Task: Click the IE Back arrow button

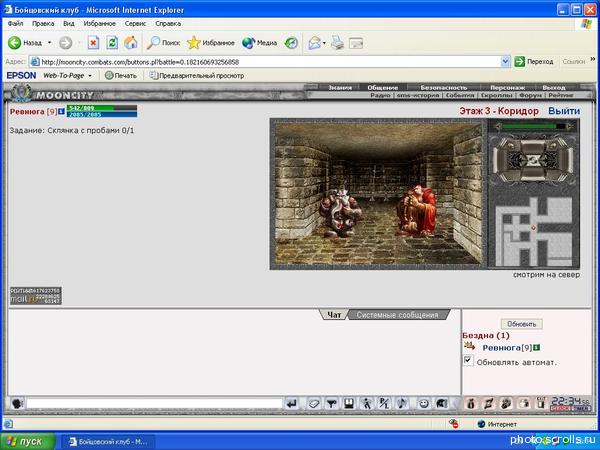Action: click(15, 43)
